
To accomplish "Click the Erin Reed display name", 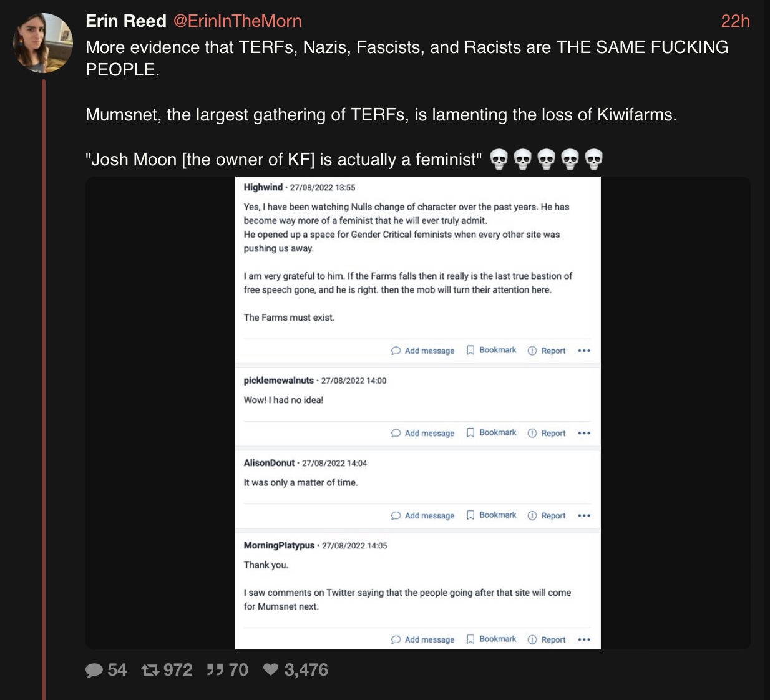I will tap(126, 21).
